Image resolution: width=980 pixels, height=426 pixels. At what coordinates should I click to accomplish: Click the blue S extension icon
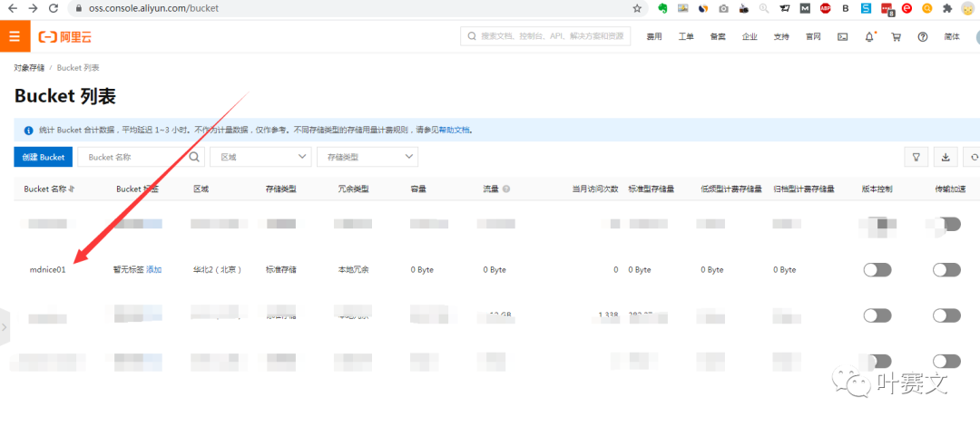click(x=866, y=9)
